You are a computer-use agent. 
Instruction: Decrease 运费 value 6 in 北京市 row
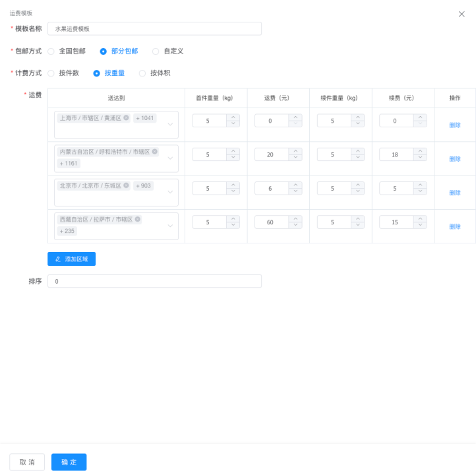295,191
